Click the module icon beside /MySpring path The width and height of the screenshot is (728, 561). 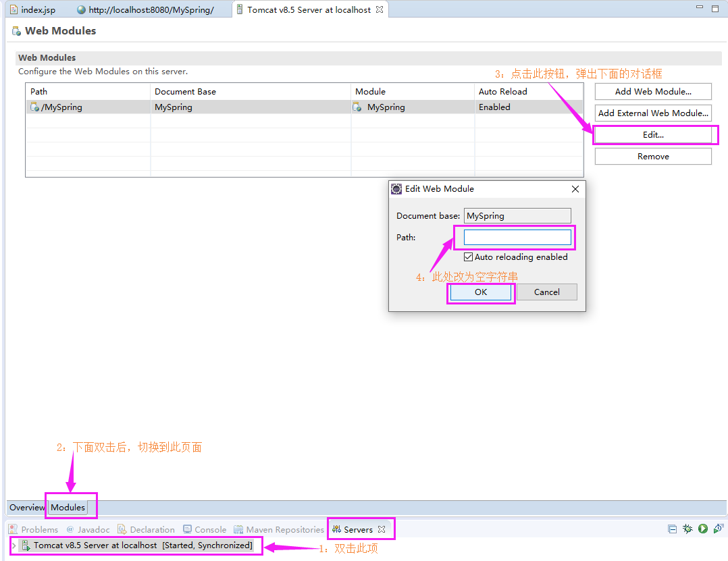[35, 107]
